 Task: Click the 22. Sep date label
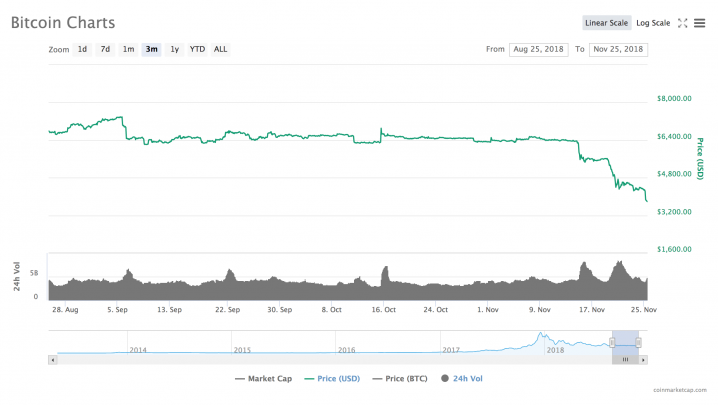(x=228, y=310)
